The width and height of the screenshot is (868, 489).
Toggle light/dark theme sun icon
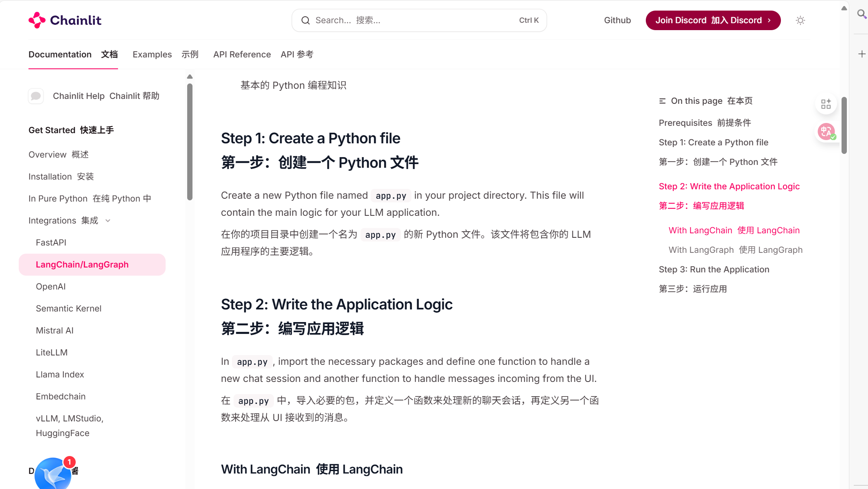(x=800, y=20)
